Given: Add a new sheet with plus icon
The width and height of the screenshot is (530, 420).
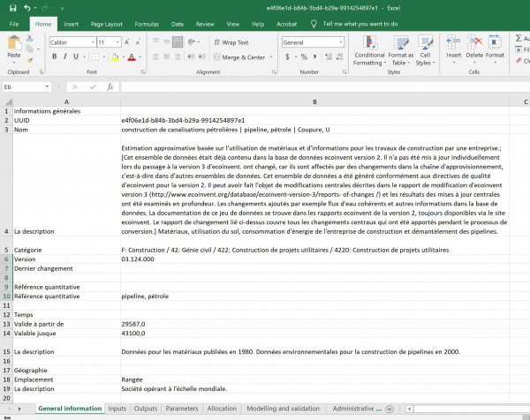Looking at the screenshot, I should [x=390, y=409].
